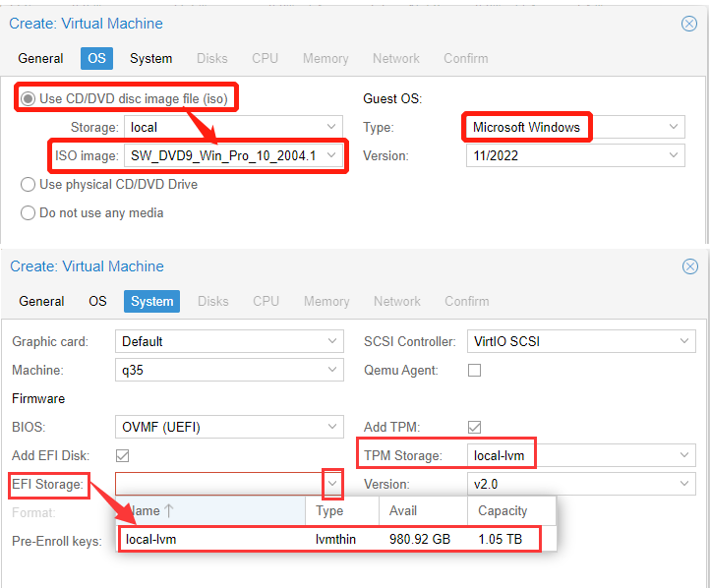Open Guest OS Version dropdown showing 11/2022
This screenshot has width=710, height=588.
pyautogui.click(x=575, y=155)
